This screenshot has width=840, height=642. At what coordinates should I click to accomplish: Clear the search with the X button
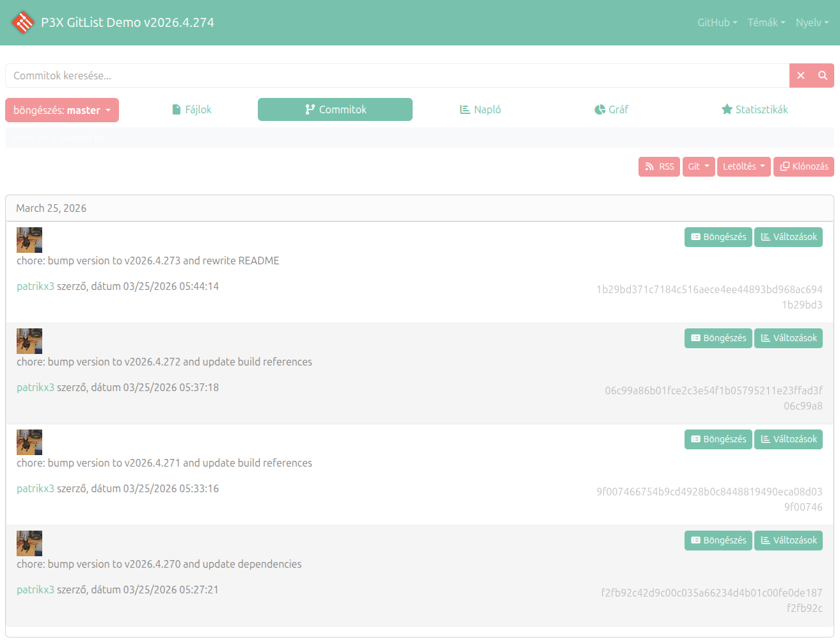[800, 76]
